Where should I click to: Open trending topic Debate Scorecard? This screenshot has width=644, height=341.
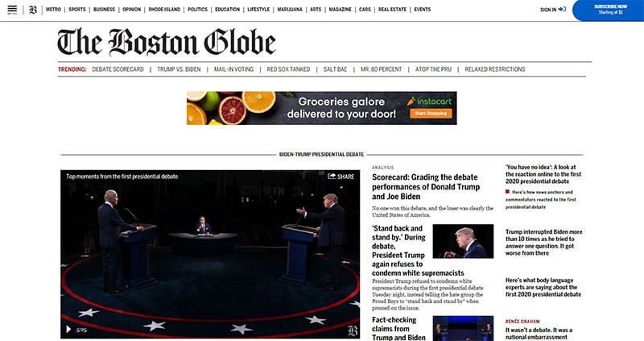click(118, 69)
